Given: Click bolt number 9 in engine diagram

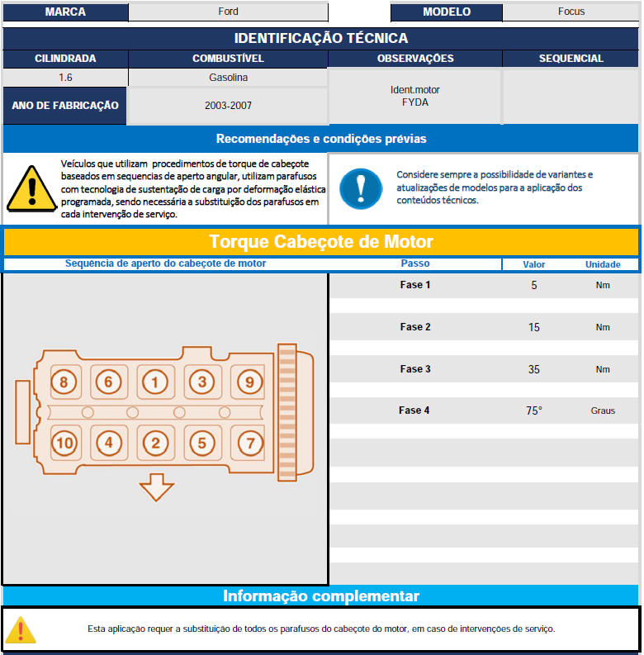Looking at the screenshot, I should coord(249,382).
